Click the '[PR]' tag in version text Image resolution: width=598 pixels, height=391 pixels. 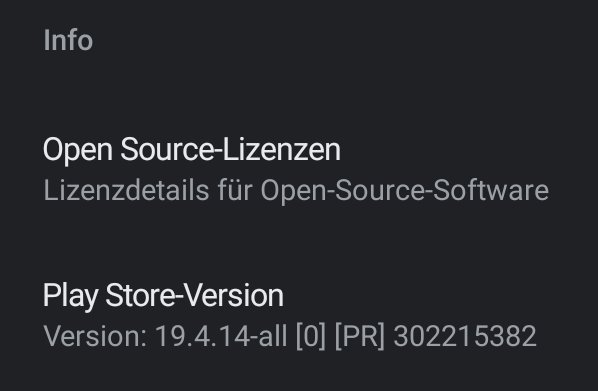[x=360, y=336]
